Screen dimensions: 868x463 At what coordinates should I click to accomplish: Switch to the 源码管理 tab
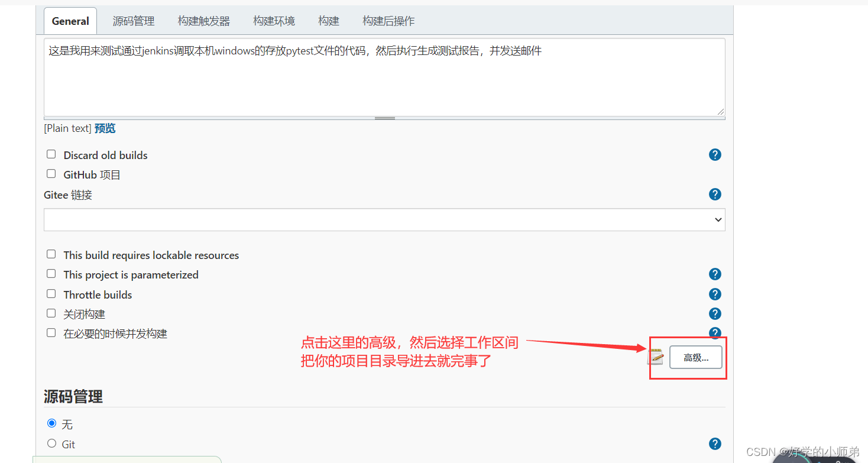tap(134, 21)
